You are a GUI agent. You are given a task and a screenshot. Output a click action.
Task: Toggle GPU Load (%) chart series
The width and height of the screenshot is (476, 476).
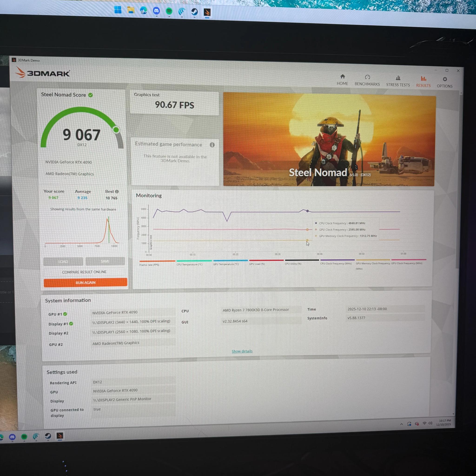pyautogui.click(x=266, y=262)
